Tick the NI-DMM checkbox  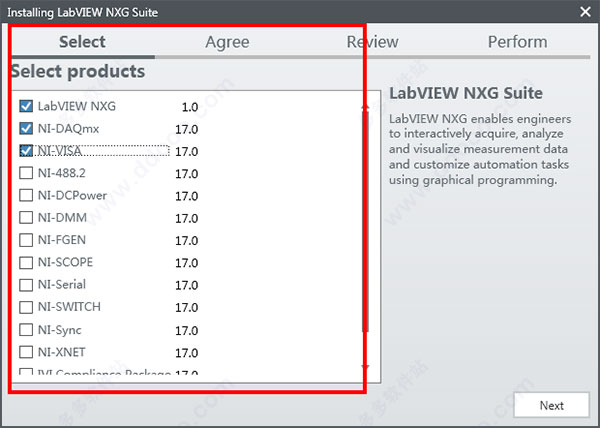26,218
